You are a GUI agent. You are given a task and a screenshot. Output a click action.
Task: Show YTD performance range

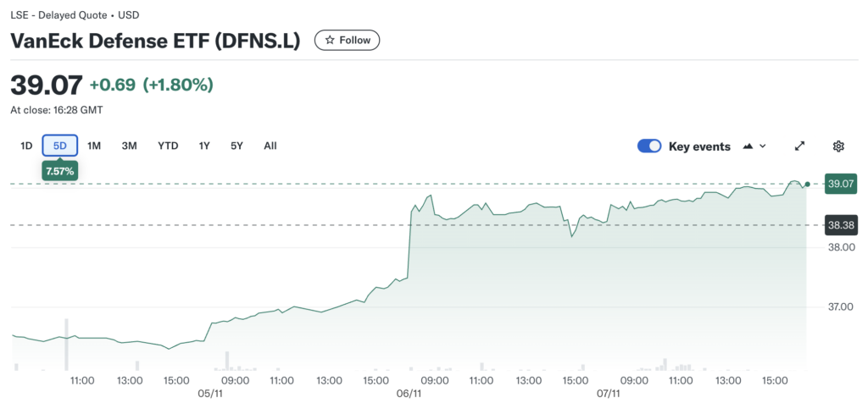(x=168, y=146)
